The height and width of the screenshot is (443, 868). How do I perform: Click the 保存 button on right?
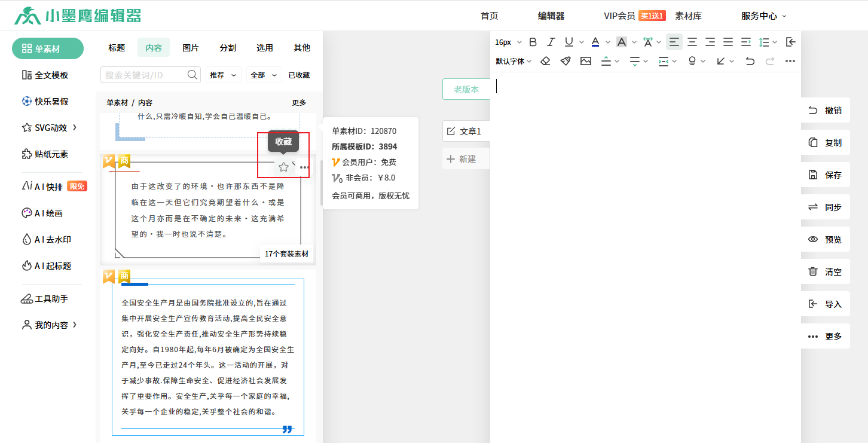coord(825,175)
